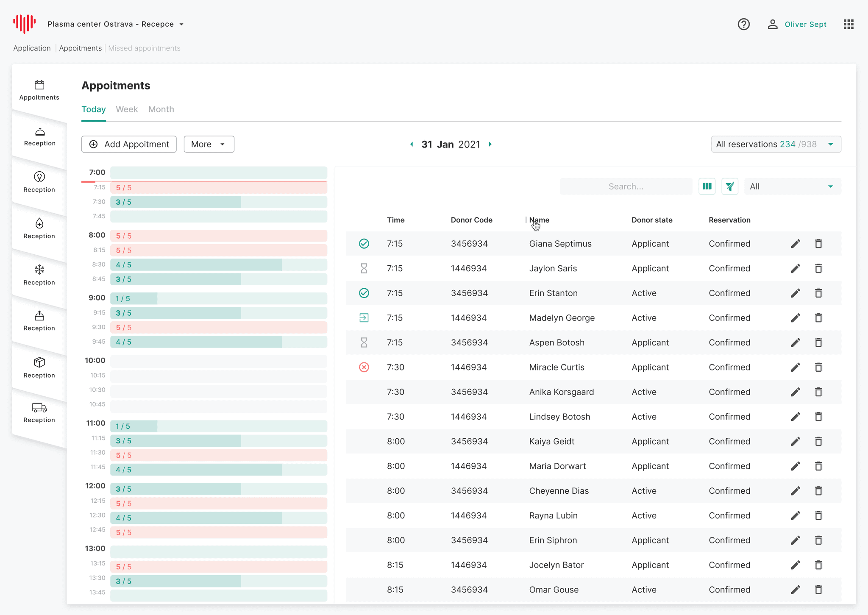Delete Jaylon Saris appointment with trash icon
868x615 pixels.
click(x=818, y=268)
